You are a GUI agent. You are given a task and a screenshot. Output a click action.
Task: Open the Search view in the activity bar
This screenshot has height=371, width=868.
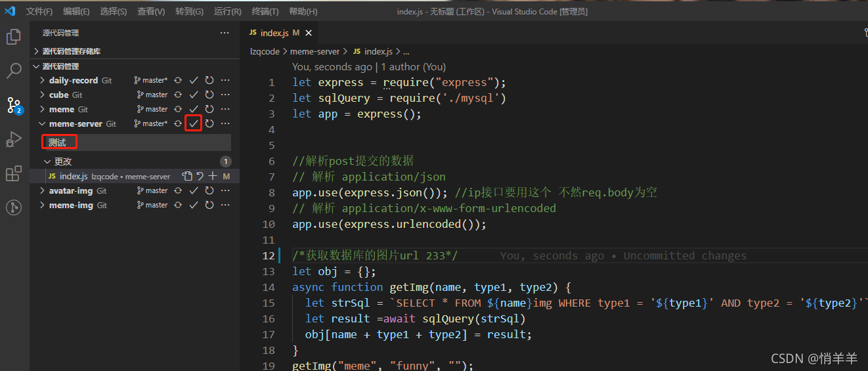click(x=14, y=71)
